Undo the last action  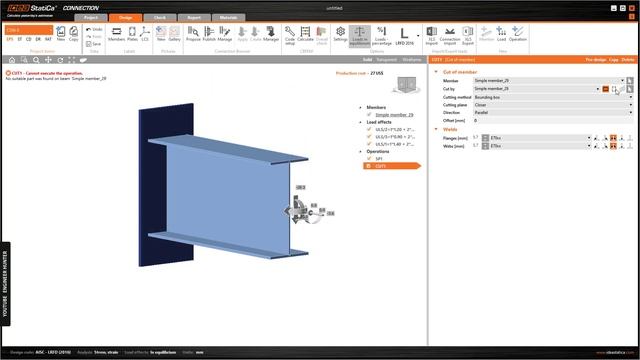[x=94, y=29]
